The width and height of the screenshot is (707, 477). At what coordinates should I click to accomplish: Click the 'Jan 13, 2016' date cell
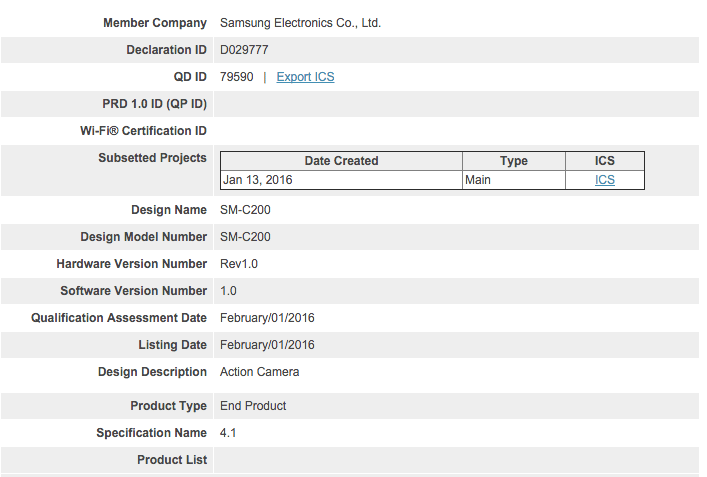pos(341,180)
